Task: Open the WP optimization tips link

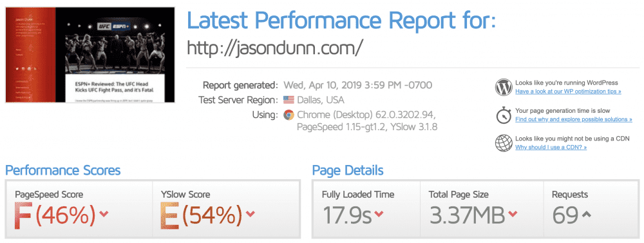Action: (568, 92)
